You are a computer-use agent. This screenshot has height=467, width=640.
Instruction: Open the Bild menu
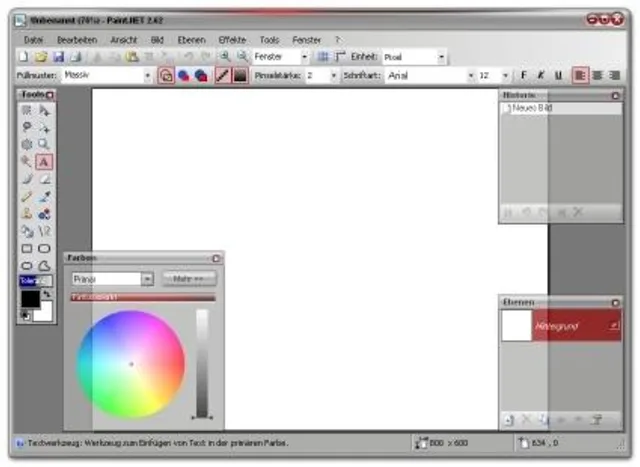[157, 40]
